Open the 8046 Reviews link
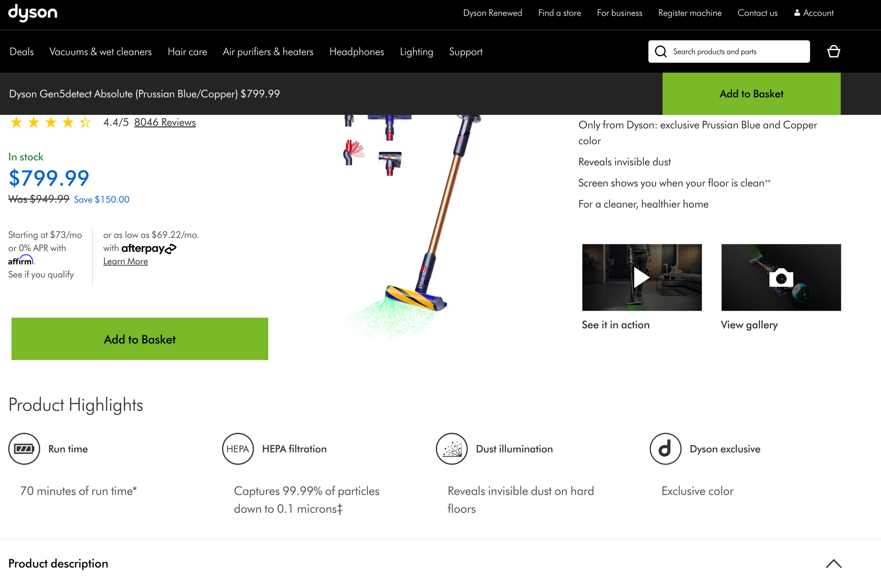Screen dimensions: 881x588 [x=165, y=122]
